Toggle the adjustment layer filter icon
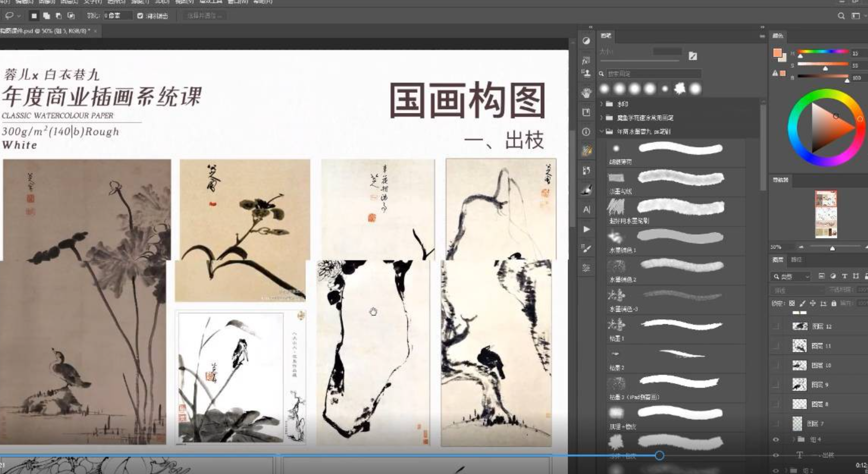This screenshot has height=474, width=868. coord(833,276)
